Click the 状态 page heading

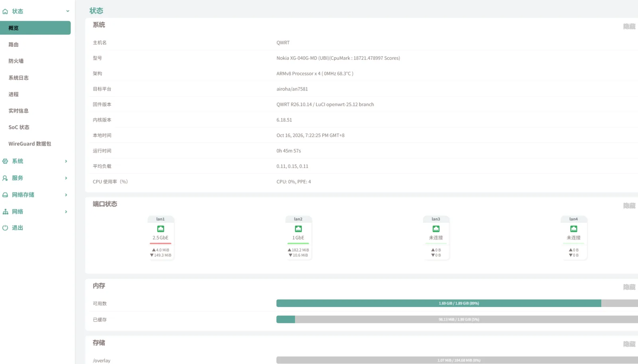tap(96, 11)
